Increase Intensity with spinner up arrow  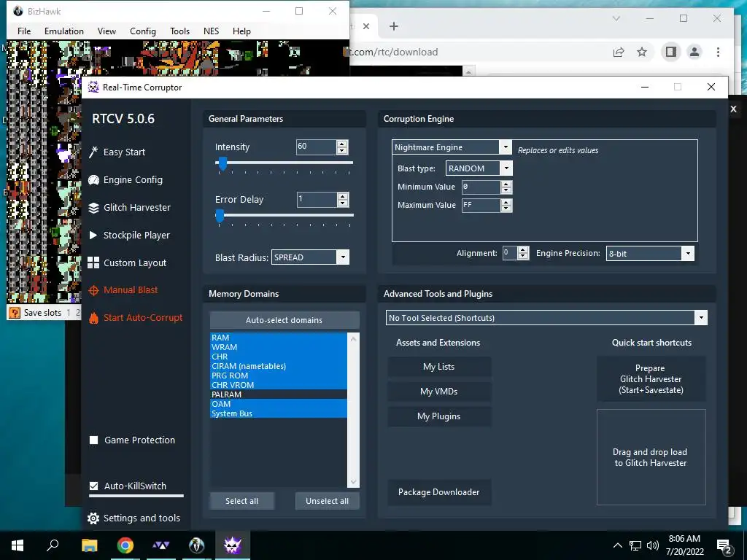point(342,144)
